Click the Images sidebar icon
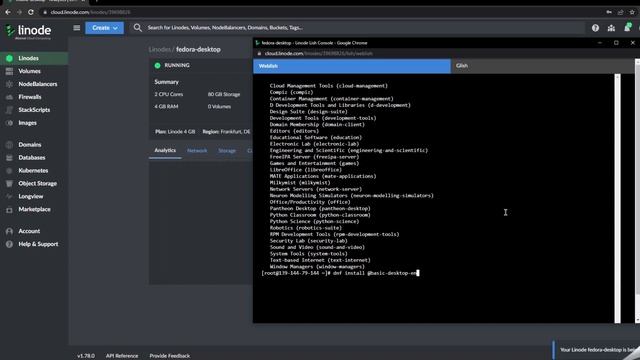The height and width of the screenshot is (360, 640). coord(9,123)
